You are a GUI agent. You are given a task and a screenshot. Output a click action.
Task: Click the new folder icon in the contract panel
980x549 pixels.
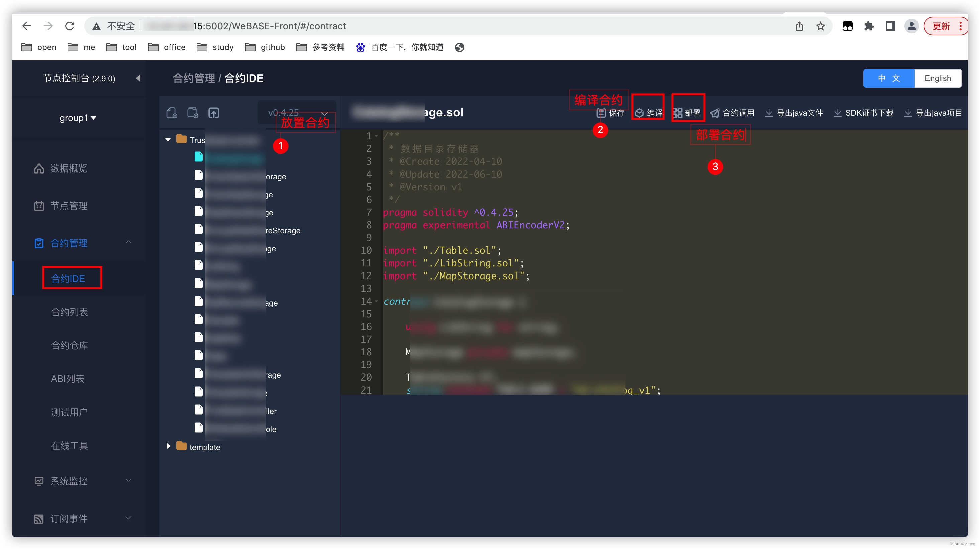[x=193, y=113]
